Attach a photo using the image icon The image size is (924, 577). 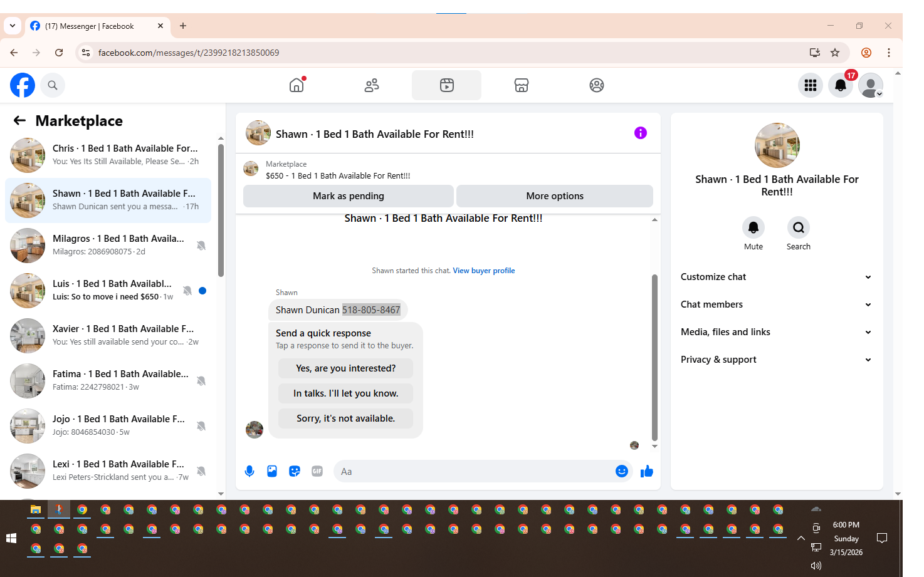(x=272, y=471)
